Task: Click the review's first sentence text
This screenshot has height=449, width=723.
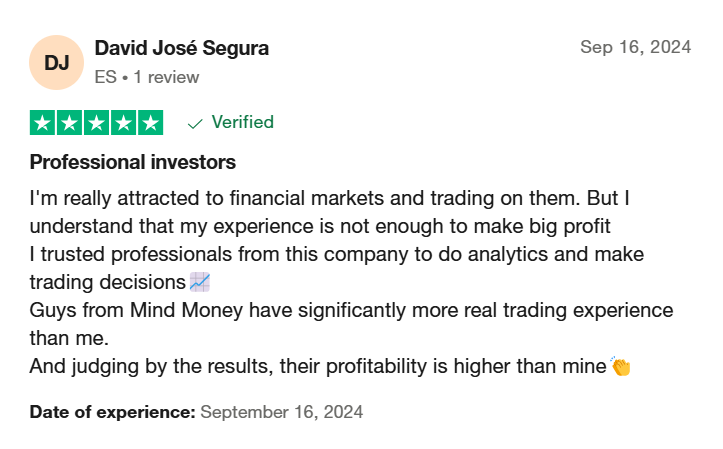Action: 305,198
